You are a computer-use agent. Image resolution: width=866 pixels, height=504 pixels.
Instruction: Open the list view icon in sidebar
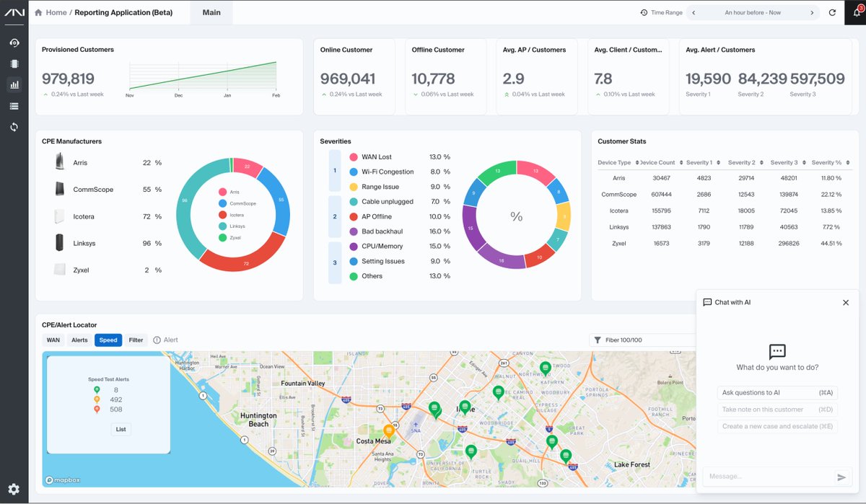(x=14, y=106)
